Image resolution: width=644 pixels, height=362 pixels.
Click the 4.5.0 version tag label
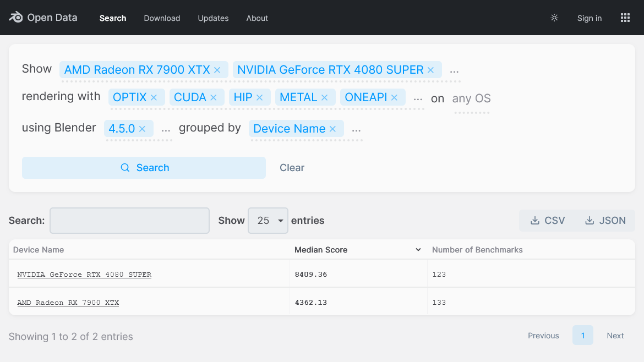point(122,129)
